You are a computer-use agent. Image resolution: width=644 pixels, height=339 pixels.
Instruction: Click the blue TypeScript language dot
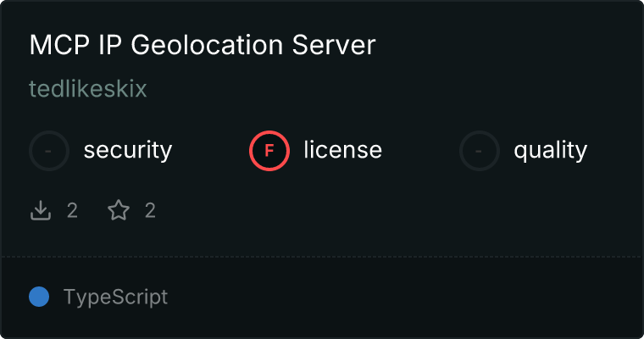(x=39, y=297)
